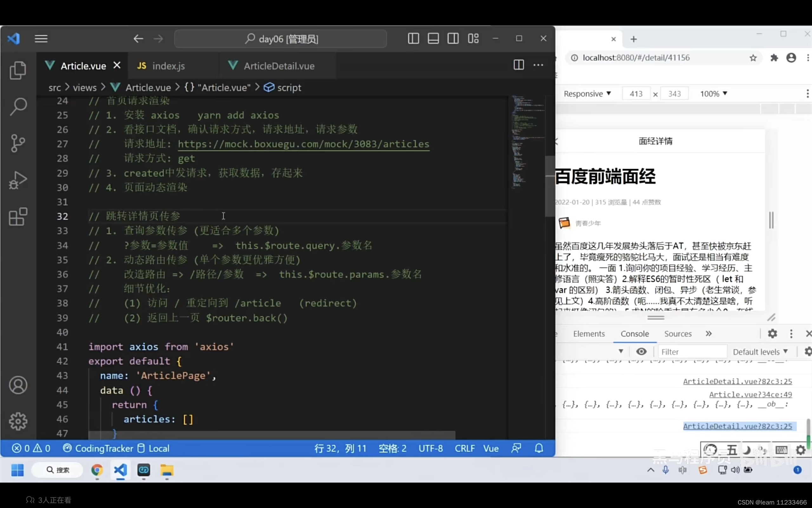812x508 pixels.
Task: Toggle the console live expression eye icon
Action: [641, 352]
